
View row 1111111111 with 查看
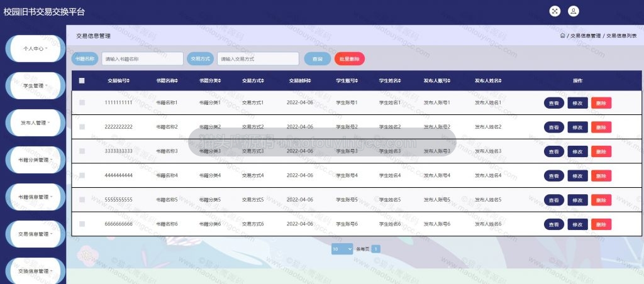pyautogui.click(x=554, y=103)
